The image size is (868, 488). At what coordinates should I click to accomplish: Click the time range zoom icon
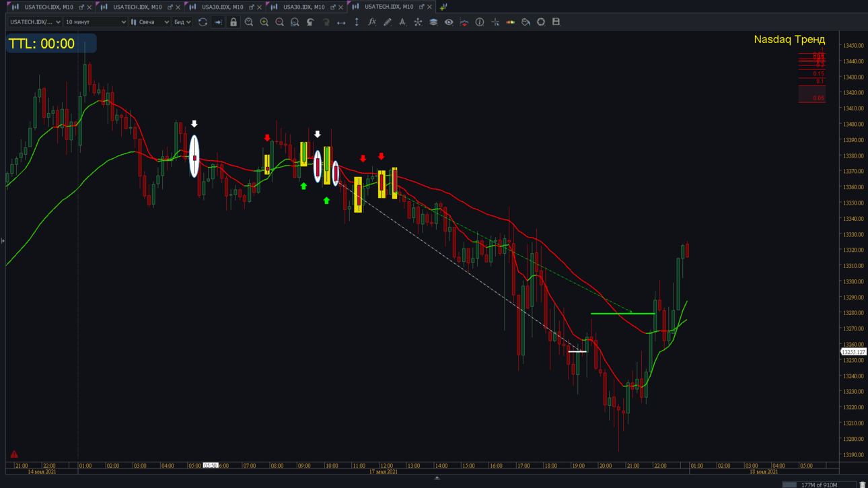tap(249, 22)
